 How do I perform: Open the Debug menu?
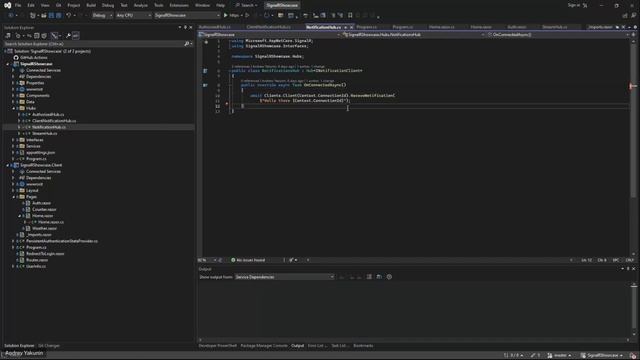point(108,5)
